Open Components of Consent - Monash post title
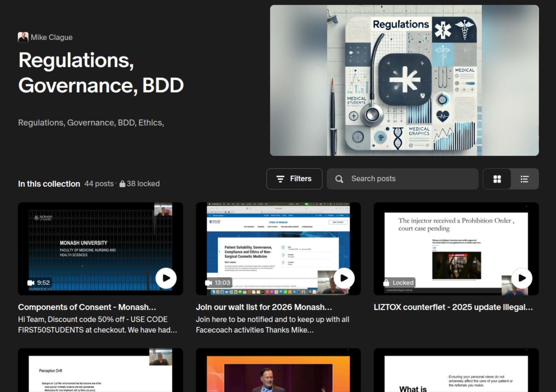Screen dimensions: 556x392 [x=87, y=307]
